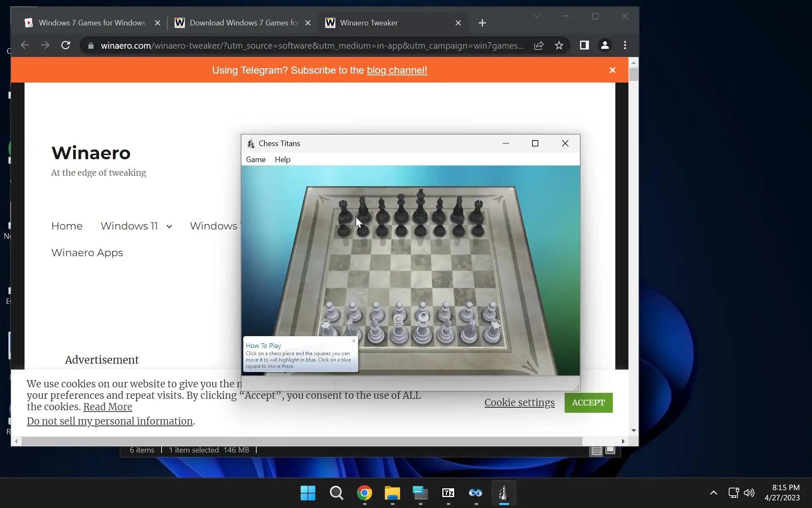Dismiss the Telegram banner

point(612,70)
